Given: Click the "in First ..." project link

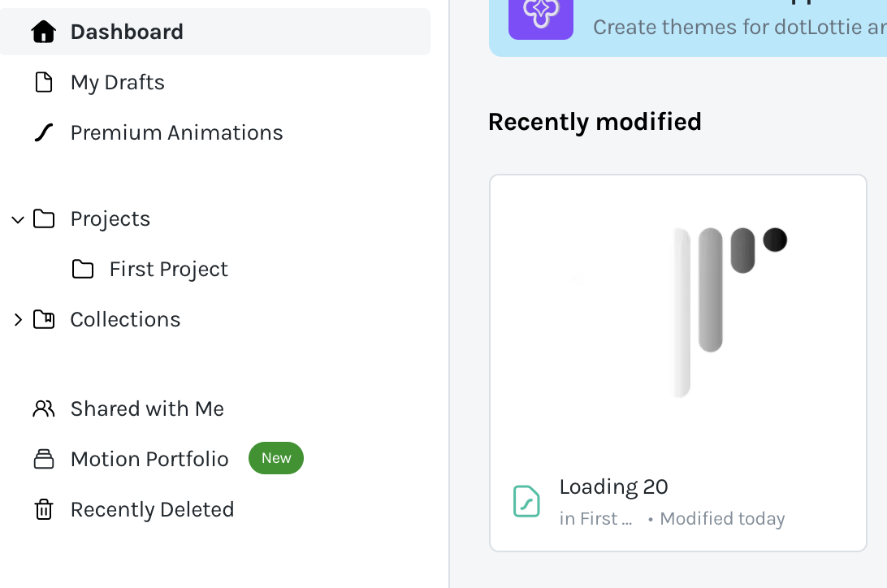Looking at the screenshot, I should [595, 519].
